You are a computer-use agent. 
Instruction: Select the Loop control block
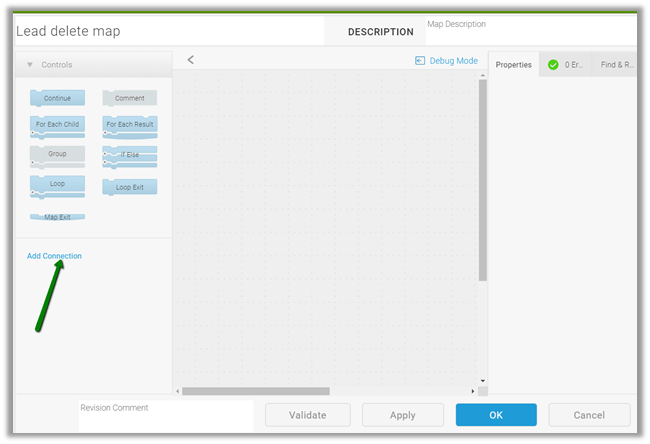pos(57,187)
